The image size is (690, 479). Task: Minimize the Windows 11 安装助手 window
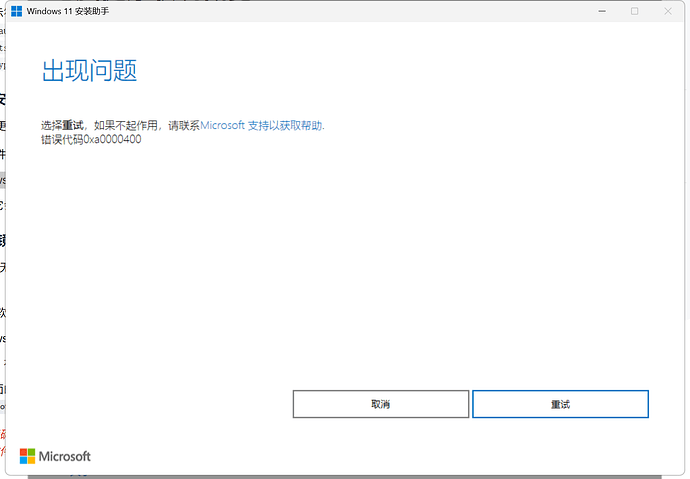[602, 11]
